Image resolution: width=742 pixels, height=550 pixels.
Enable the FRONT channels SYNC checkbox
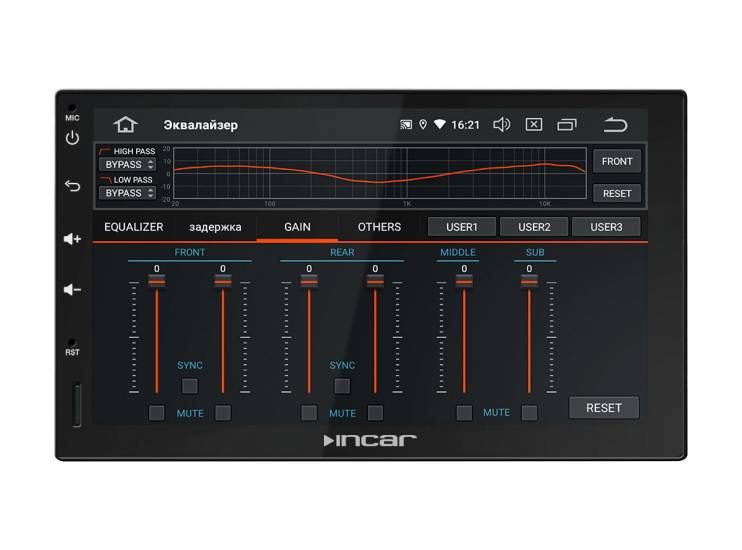(x=190, y=386)
